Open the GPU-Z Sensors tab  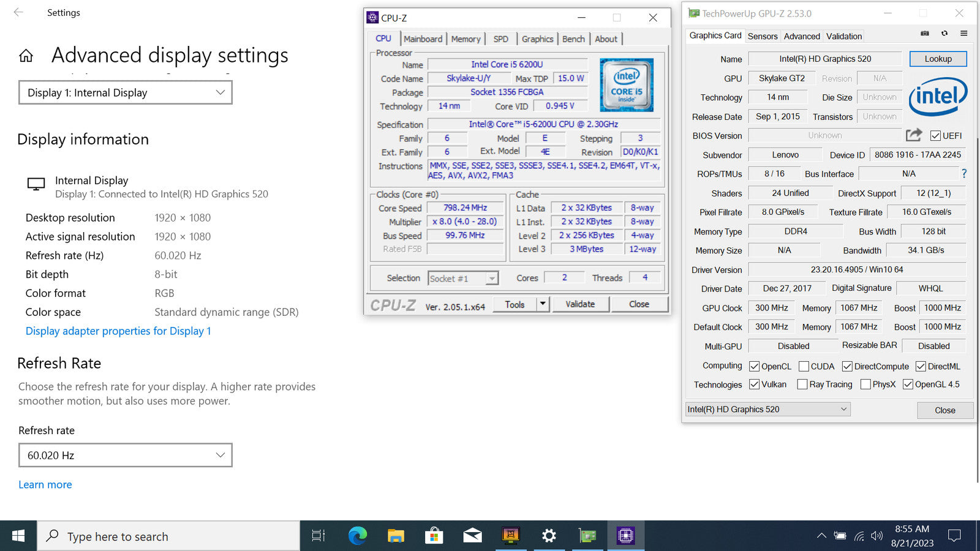(763, 36)
